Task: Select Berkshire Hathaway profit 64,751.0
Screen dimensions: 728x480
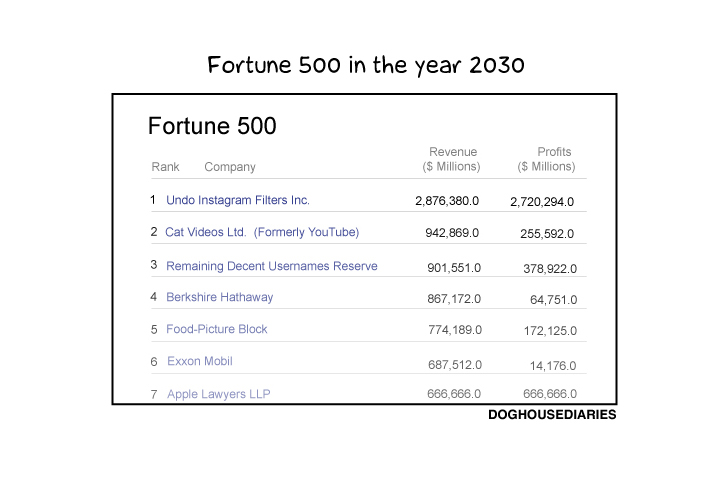Action: [553, 300]
